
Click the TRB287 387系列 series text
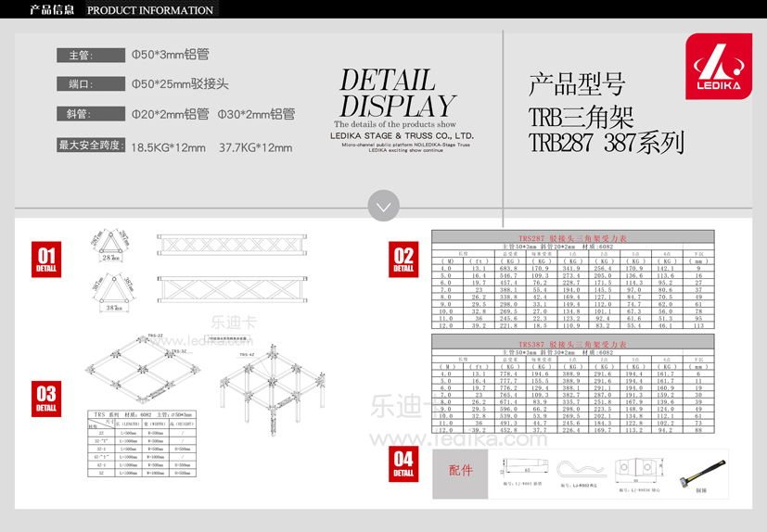[607, 143]
